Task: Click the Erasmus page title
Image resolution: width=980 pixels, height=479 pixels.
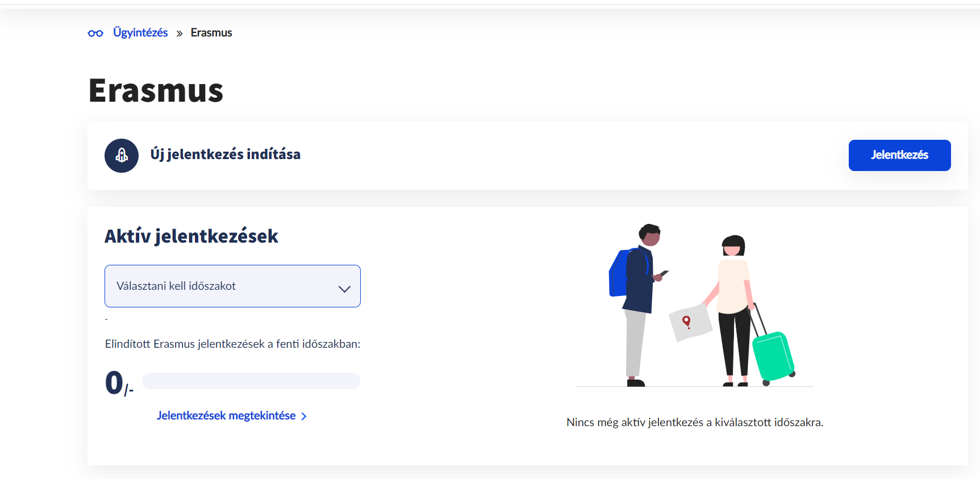Action: coord(156,90)
